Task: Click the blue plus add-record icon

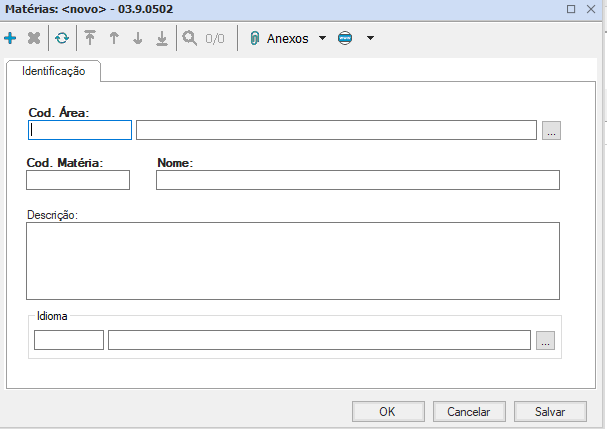Action: pyautogui.click(x=10, y=39)
